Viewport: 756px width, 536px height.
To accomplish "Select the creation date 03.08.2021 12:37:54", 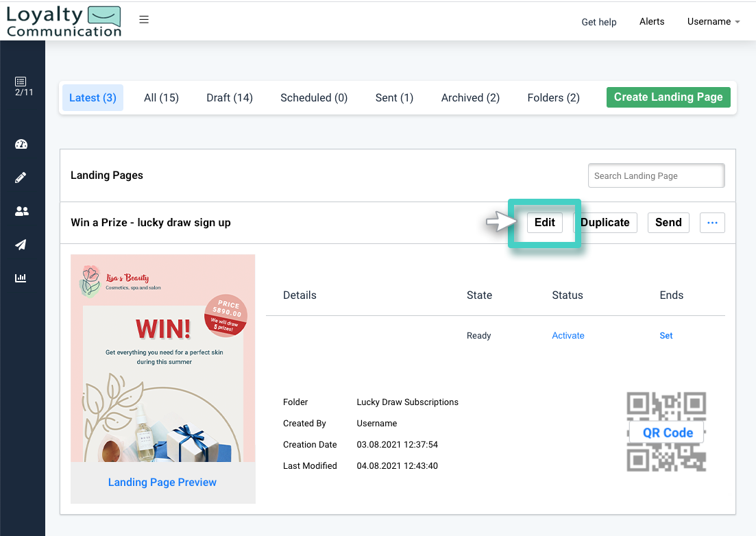I will [x=398, y=444].
